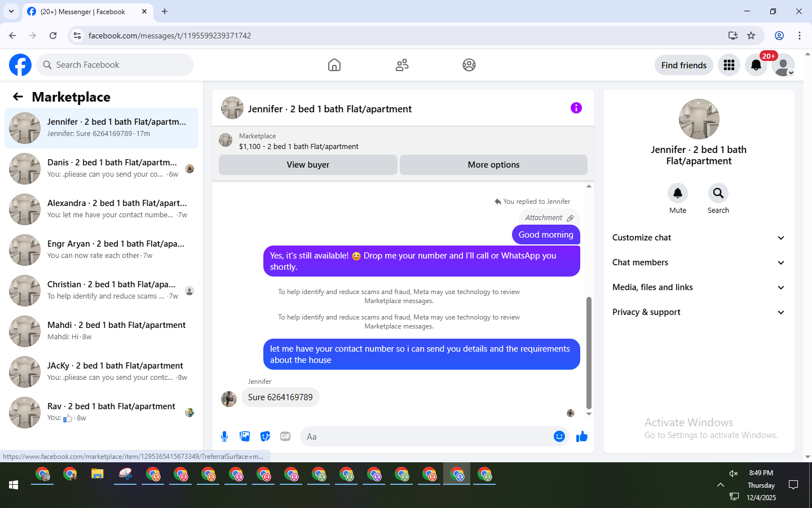This screenshot has height=508, width=812.
Task: Click the chat message scrollbar thumb
Action: [x=589, y=352]
